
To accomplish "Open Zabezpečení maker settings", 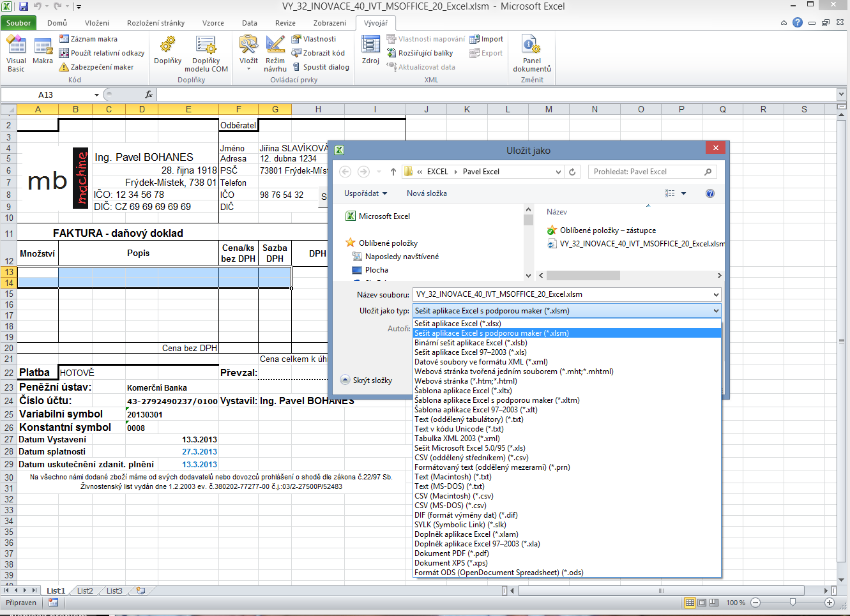I will coord(96,67).
